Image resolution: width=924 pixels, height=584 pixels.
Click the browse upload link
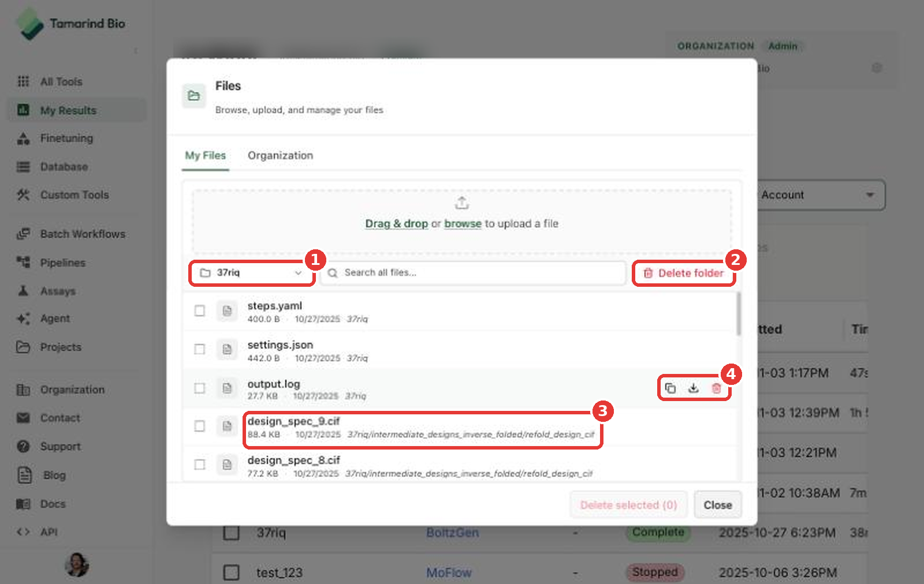(x=463, y=223)
